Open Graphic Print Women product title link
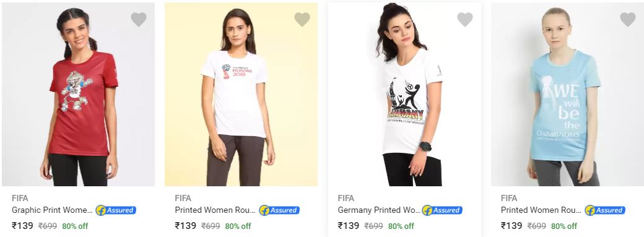This screenshot has height=237, width=644. [52, 210]
